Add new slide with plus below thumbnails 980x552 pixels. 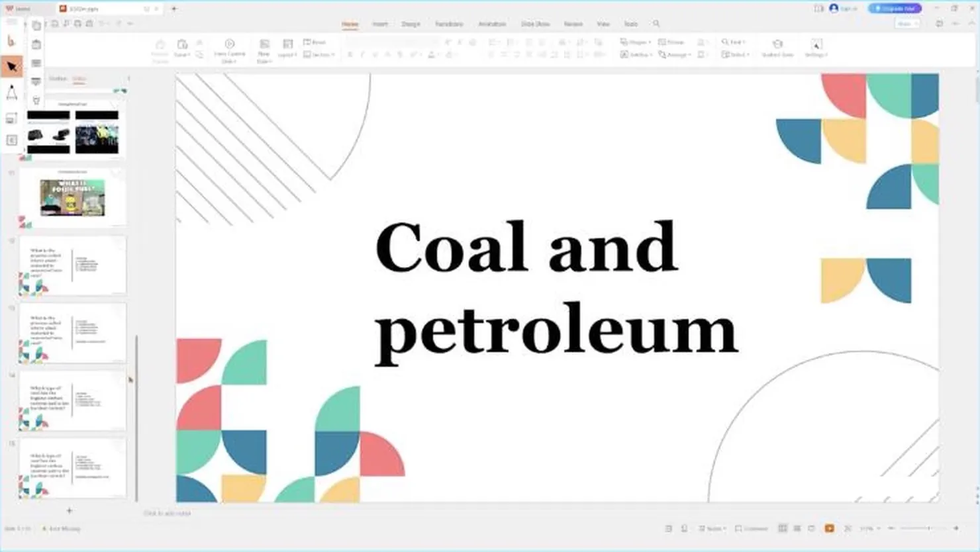[69, 510]
